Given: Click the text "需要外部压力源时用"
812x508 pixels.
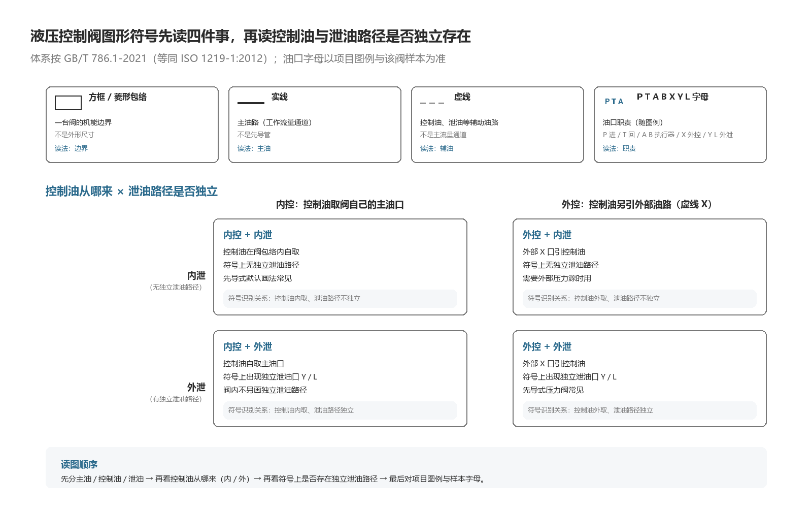Looking at the screenshot, I should (x=557, y=278).
